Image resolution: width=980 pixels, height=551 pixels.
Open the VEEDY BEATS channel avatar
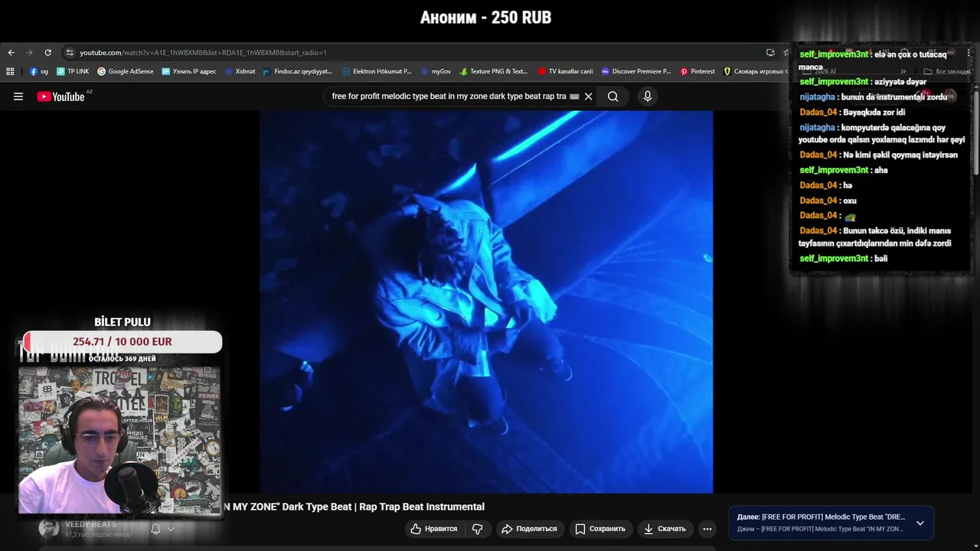[49, 528]
